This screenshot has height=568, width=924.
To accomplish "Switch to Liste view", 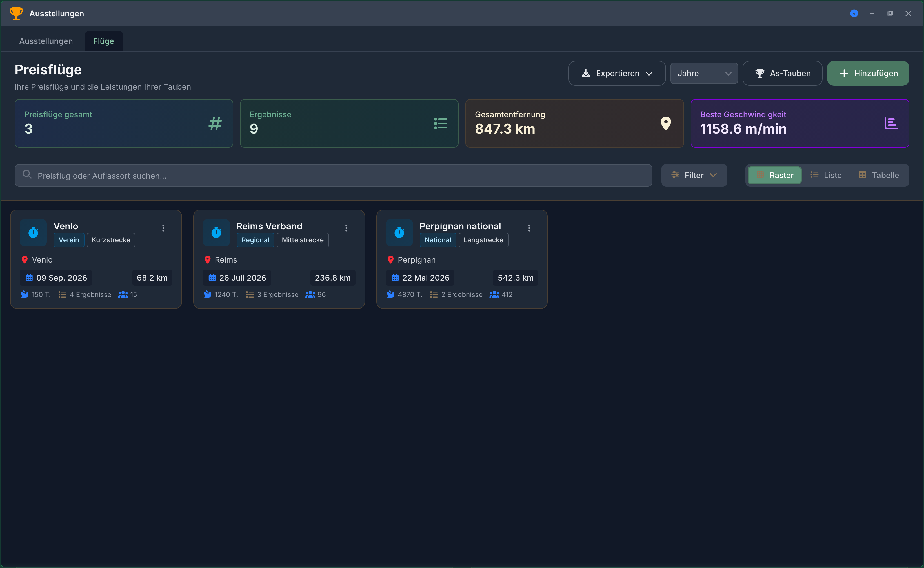I will click(826, 175).
